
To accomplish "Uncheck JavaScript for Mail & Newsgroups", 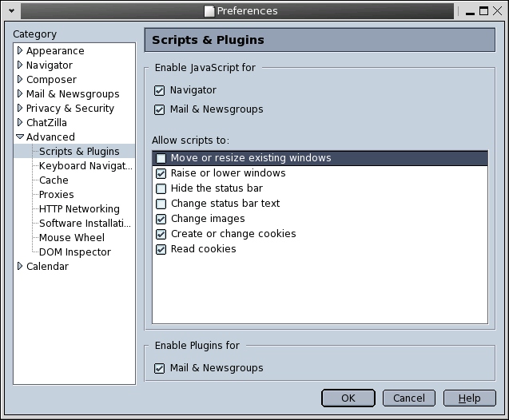I will coord(160,110).
